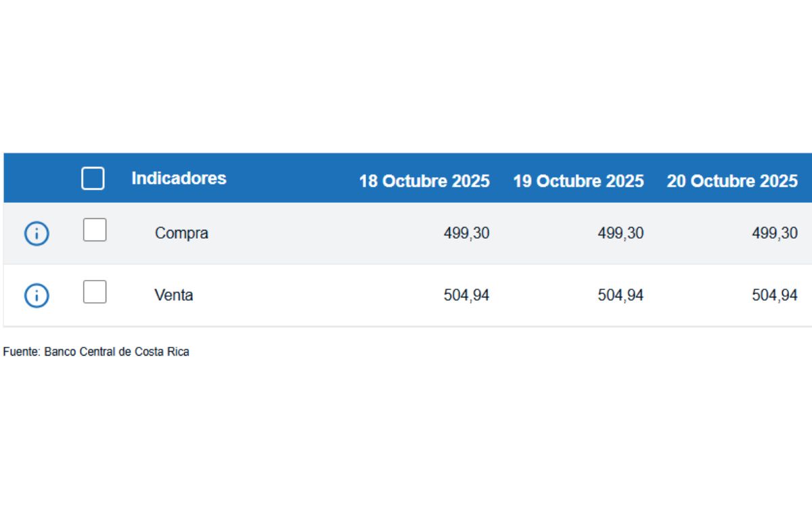The height and width of the screenshot is (505, 812).
Task: Select the Compra indicator label
Action: [x=181, y=233]
